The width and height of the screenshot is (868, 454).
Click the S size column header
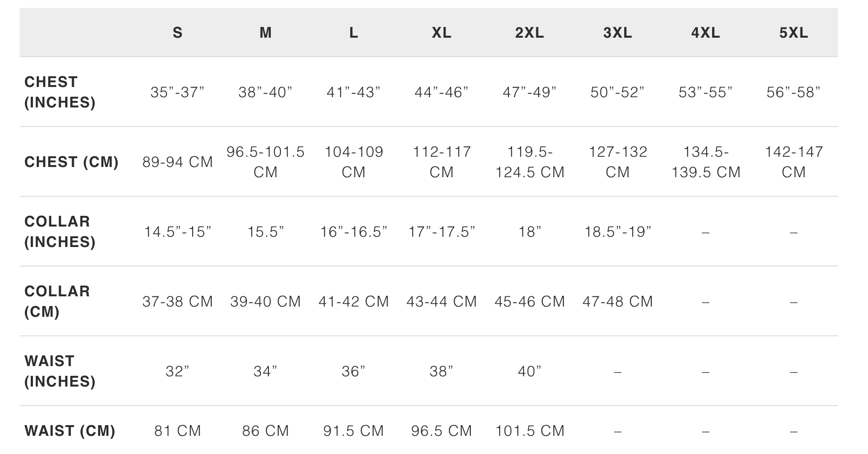coord(177,33)
